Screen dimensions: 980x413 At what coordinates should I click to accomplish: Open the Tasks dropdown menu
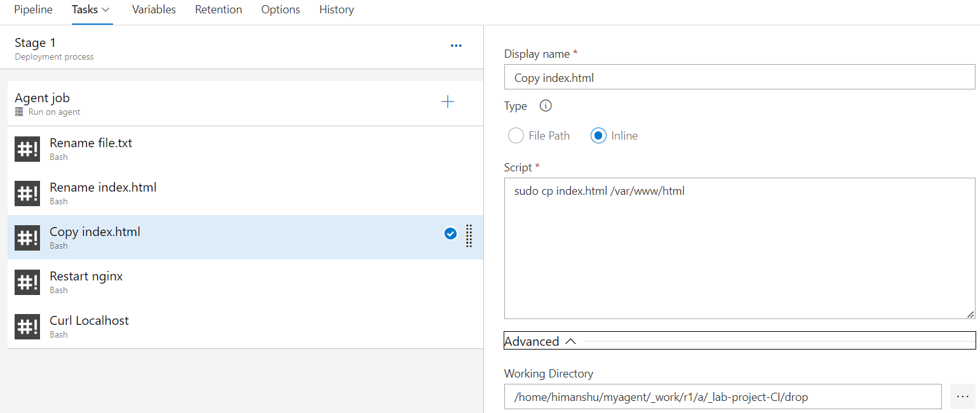[91, 10]
